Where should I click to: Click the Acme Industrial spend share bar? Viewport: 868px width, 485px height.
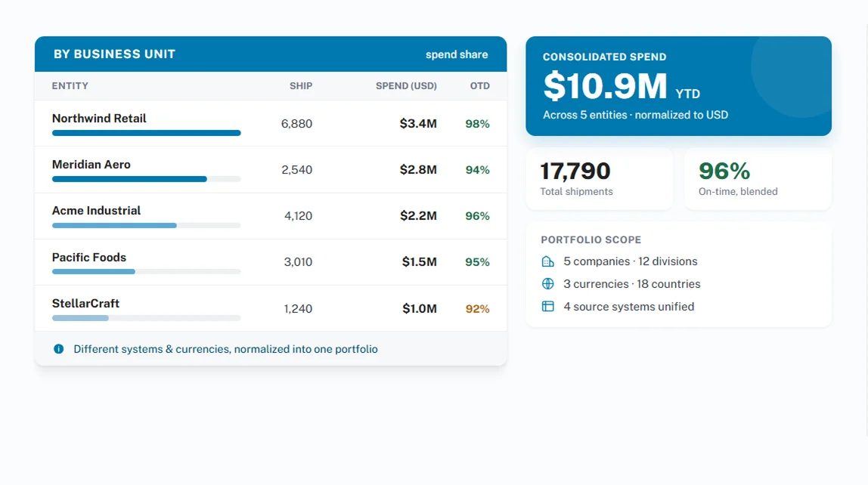(146, 226)
